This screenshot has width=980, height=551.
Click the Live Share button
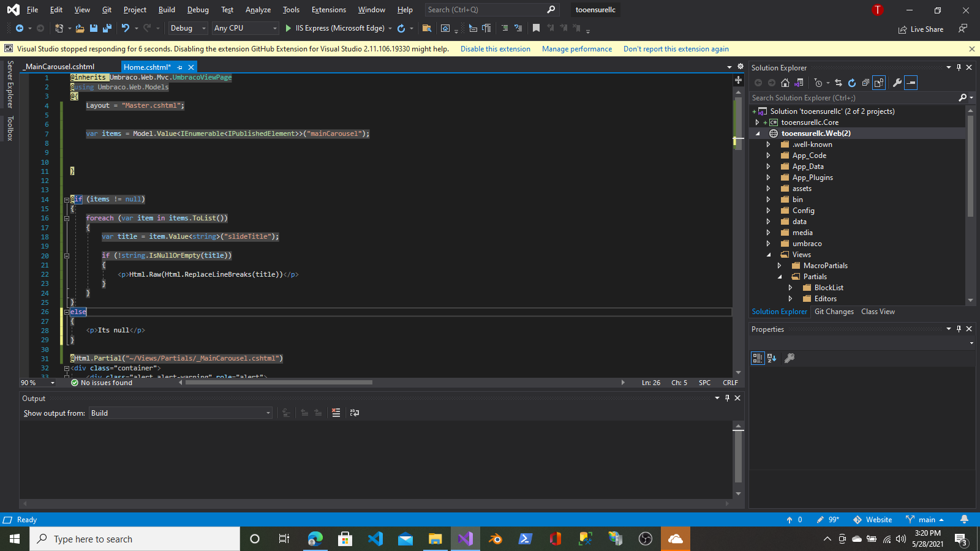pyautogui.click(x=921, y=29)
